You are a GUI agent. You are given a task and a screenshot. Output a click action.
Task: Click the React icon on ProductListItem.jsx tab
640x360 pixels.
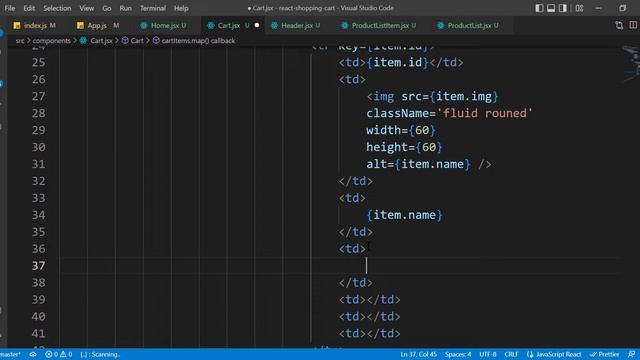pyautogui.click(x=344, y=25)
